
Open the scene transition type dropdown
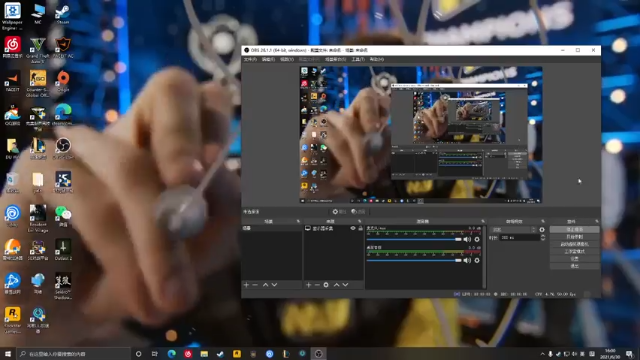point(513,229)
